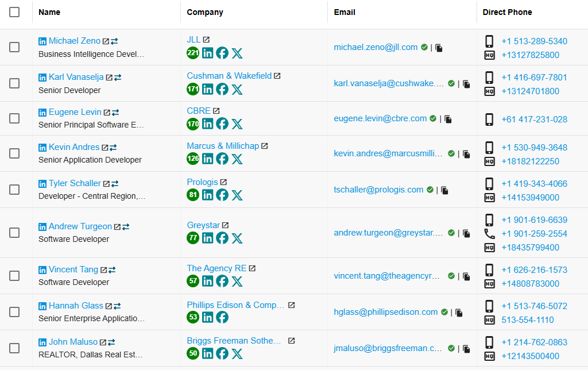The image size is (588, 370).
Task: Dial Vincent Tang's mobile +1 626-216-1573
Action: coord(534,270)
